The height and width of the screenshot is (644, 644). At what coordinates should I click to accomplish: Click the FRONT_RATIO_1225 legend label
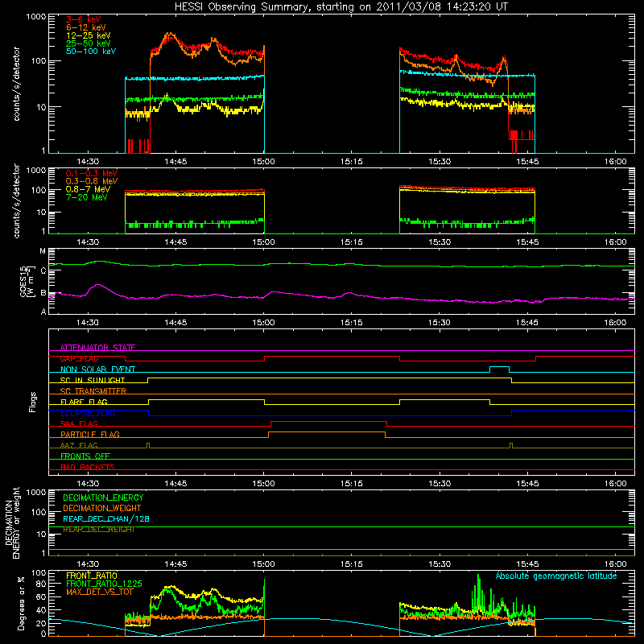point(105,584)
